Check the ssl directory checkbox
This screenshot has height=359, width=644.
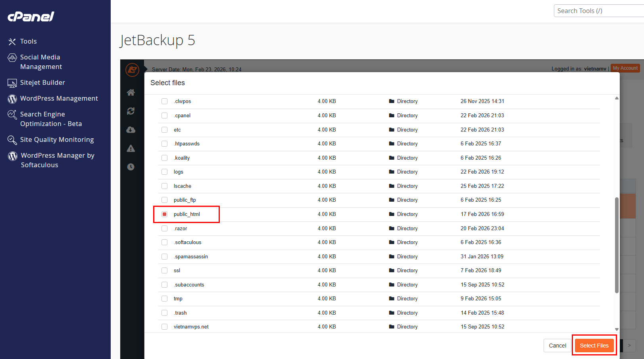[164, 271]
